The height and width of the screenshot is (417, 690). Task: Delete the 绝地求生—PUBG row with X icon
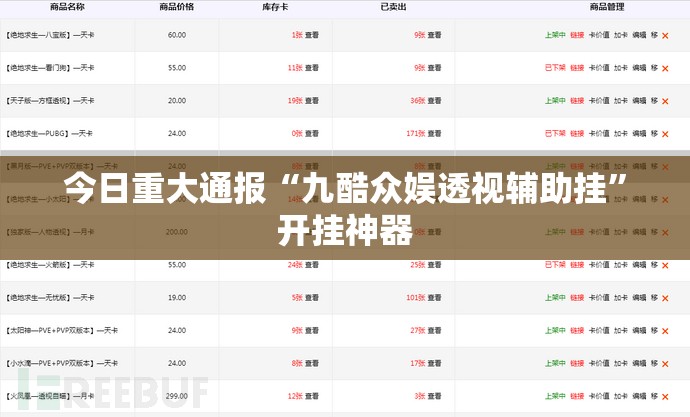666,134
